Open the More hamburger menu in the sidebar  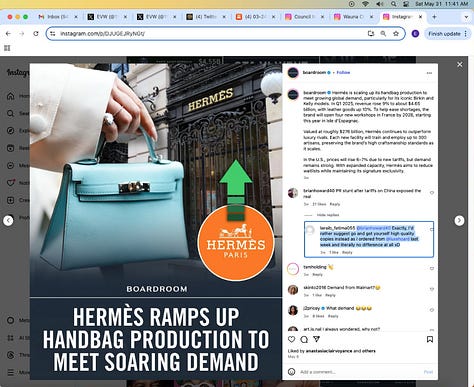click(11, 372)
